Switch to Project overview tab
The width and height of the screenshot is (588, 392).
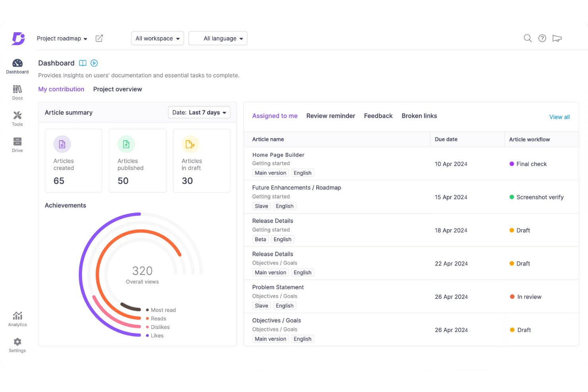coord(118,89)
